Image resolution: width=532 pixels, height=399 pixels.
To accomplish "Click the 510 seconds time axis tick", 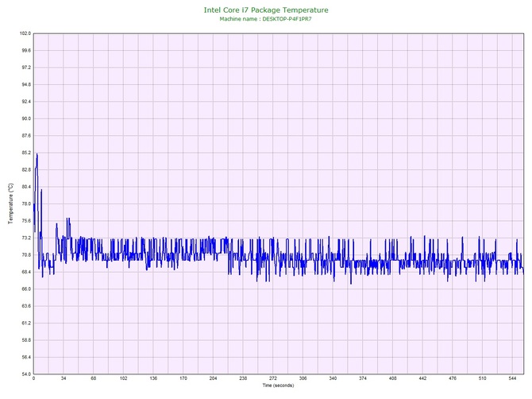I will pos(483,378).
